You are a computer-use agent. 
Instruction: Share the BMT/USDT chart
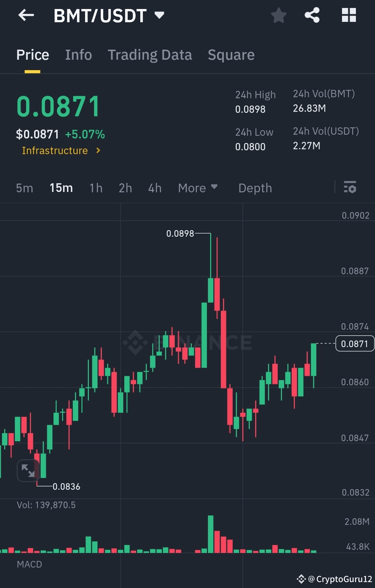[x=311, y=15]
